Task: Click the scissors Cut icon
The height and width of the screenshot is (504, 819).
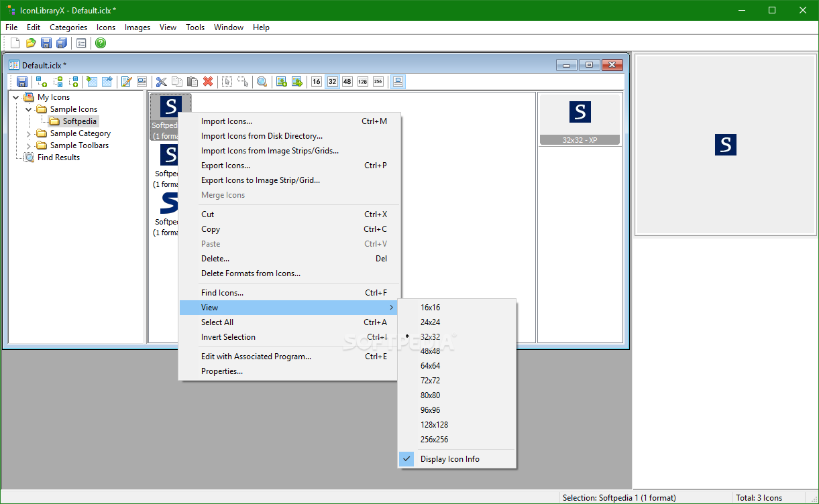Action: click(x=162, y=82)
